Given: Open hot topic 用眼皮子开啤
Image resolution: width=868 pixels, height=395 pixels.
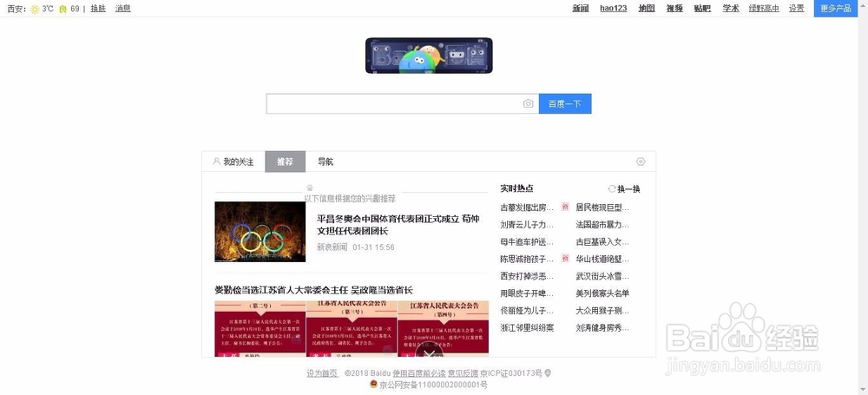Looking at the screenshot, I should tap(527, 293).
